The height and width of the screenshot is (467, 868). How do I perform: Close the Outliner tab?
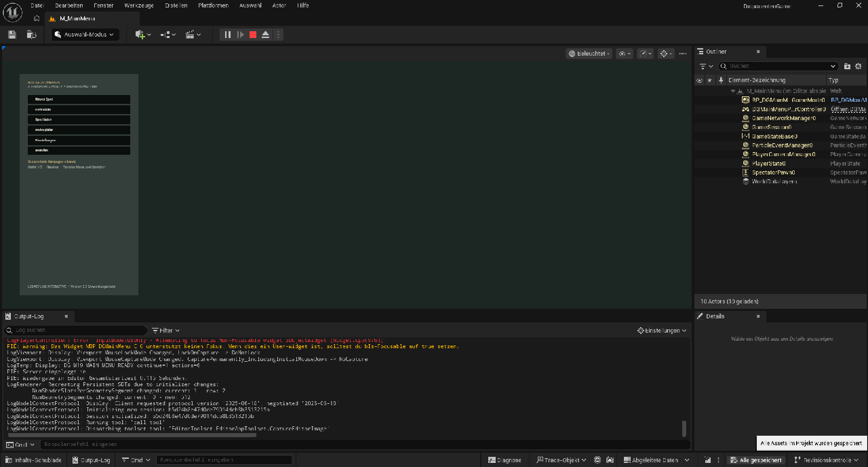tap(758, 52)
